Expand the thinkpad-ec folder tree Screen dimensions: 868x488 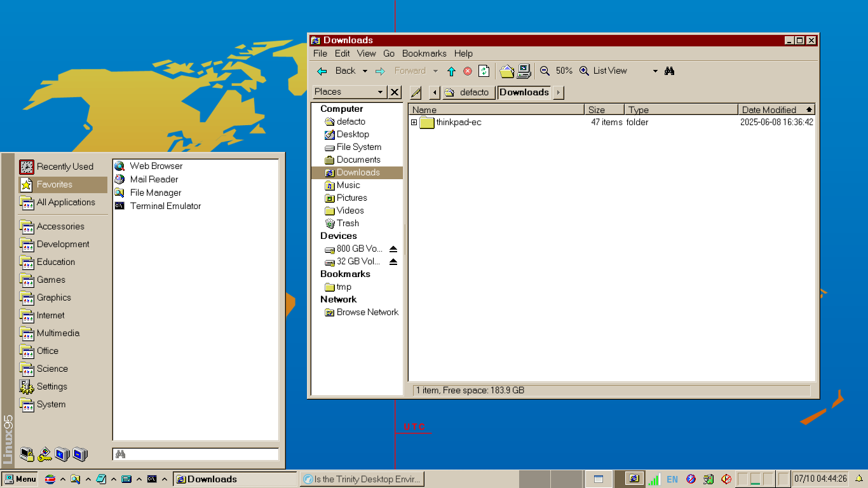[x=414, y=123]
